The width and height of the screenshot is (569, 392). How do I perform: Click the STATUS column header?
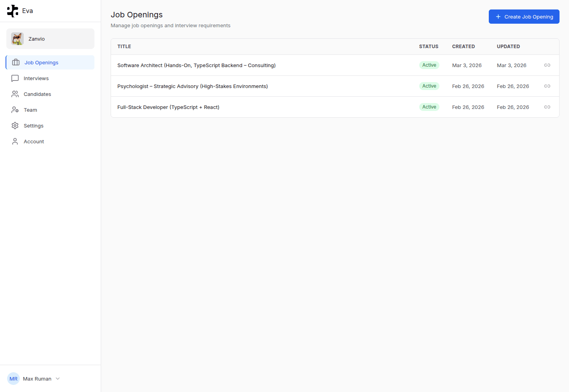click(x=429, y=47)
